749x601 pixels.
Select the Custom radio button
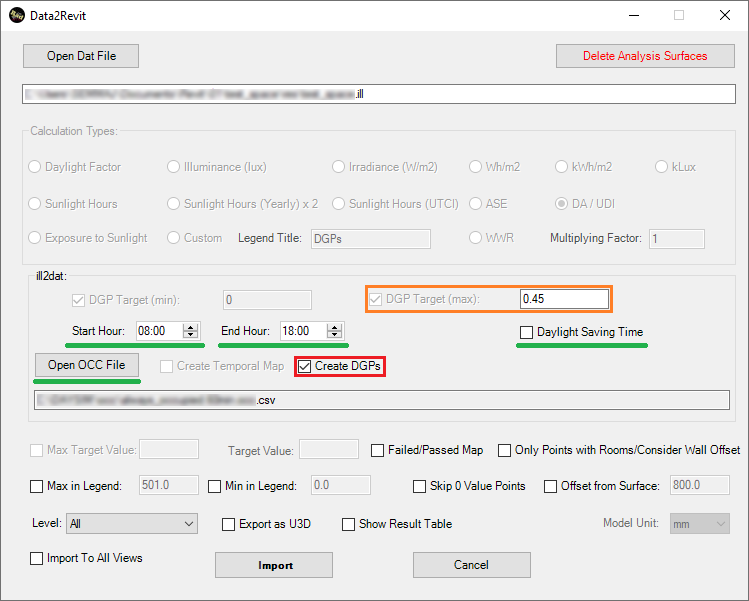pyautogui.click(x=173, y=237)
